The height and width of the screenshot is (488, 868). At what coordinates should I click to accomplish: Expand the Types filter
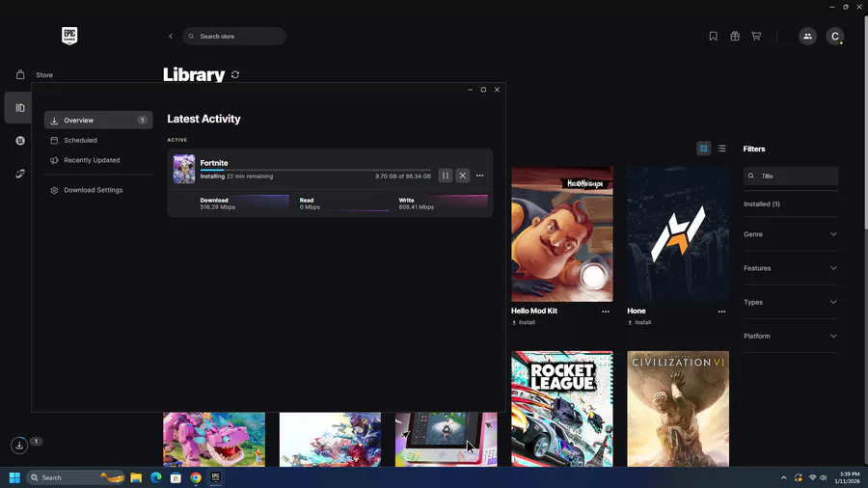791,302
